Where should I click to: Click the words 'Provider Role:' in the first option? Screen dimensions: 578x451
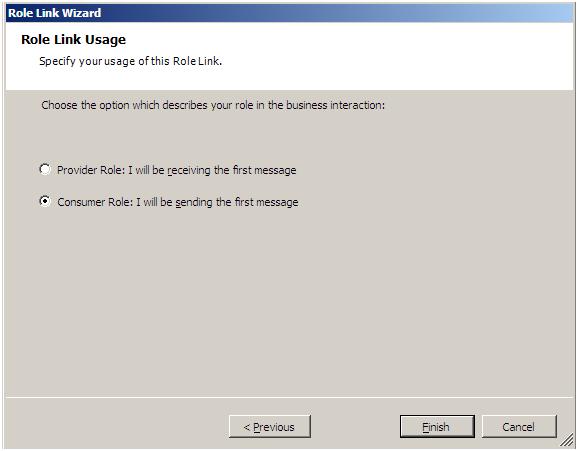coord(91,170)
